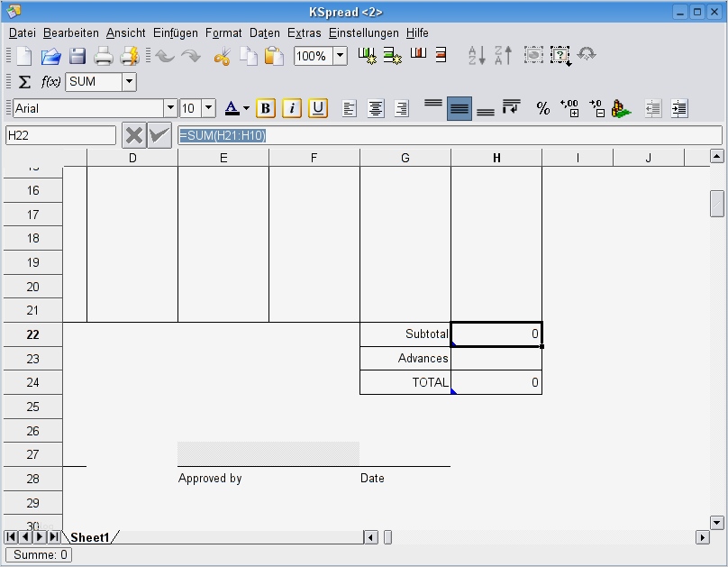728x567 pixels.
Task: Open a file with the folder icon
Action: point(50,56)
